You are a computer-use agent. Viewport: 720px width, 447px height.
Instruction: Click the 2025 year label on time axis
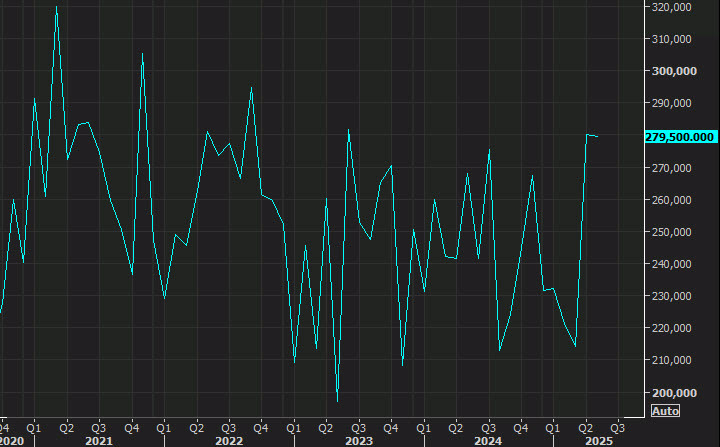tap(599, 441)
